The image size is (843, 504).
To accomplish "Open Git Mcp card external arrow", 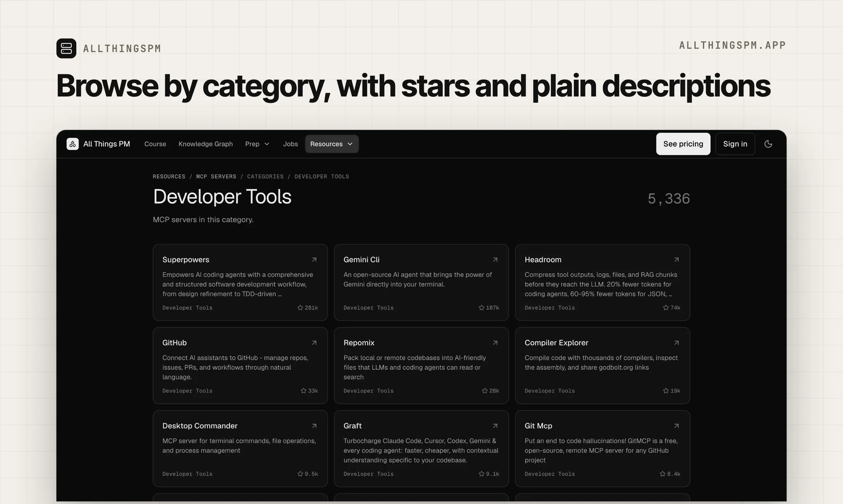I will pyautogui.click(x=676, y=426).
